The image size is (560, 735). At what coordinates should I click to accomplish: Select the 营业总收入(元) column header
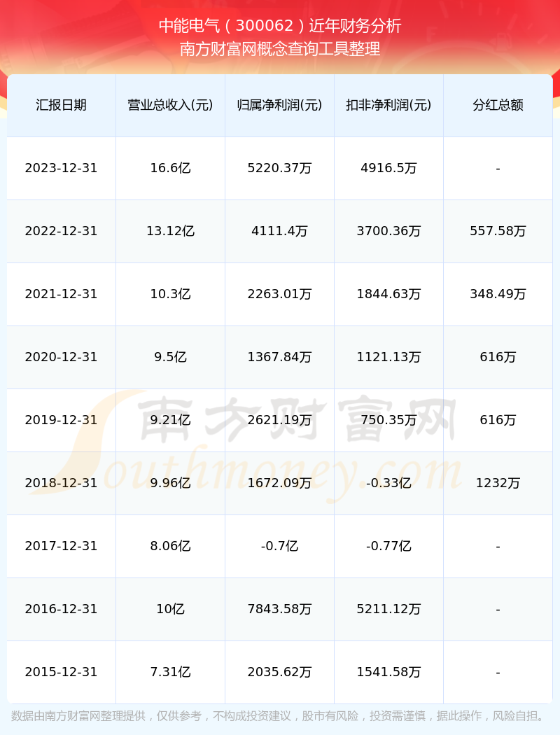click(x=170, y=105)
